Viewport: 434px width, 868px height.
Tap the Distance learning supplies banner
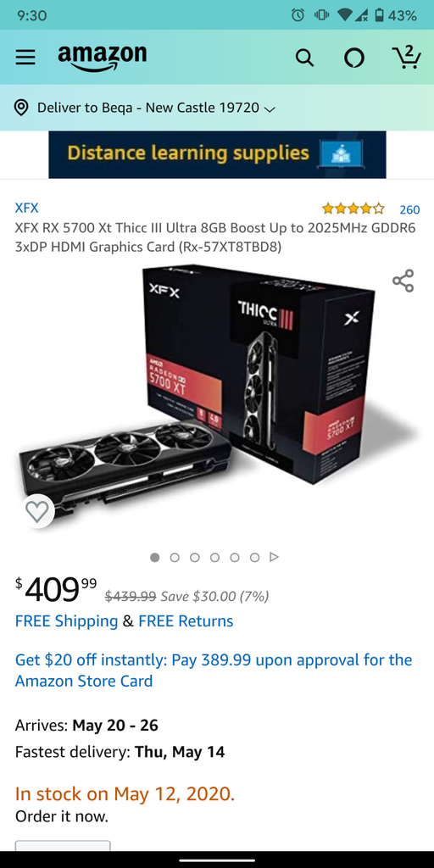click(217, 154)
